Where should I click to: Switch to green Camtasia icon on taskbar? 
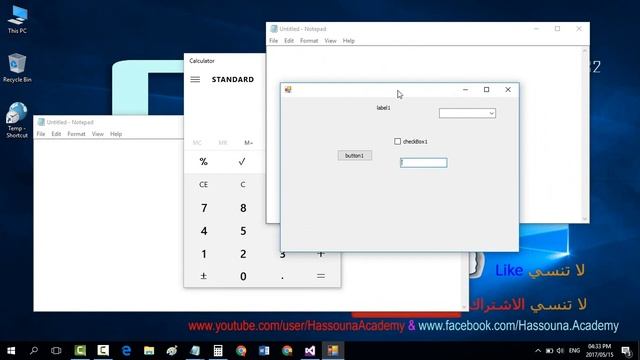80,351
